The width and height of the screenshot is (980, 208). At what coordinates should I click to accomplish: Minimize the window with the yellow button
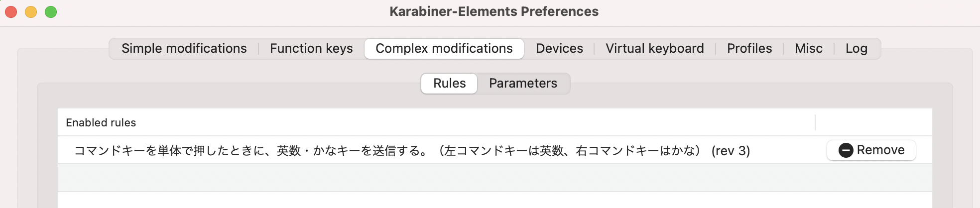(31, 11)
